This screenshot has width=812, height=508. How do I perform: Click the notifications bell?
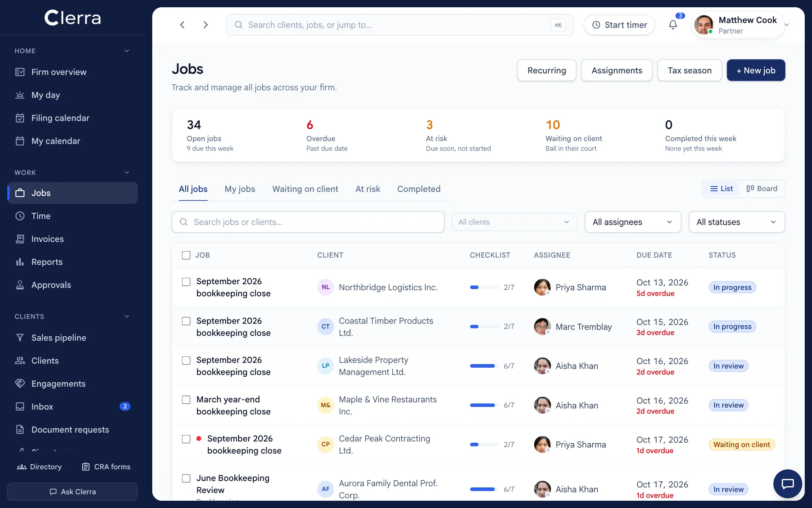673,25
